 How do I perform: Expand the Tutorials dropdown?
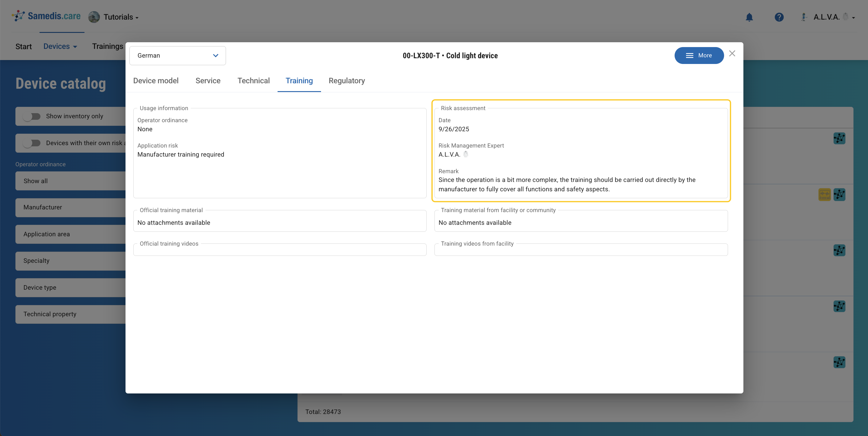121,17
